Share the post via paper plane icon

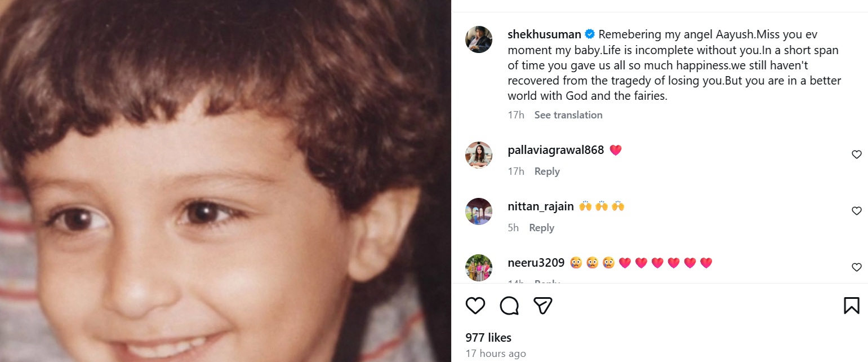coord(542,306)
